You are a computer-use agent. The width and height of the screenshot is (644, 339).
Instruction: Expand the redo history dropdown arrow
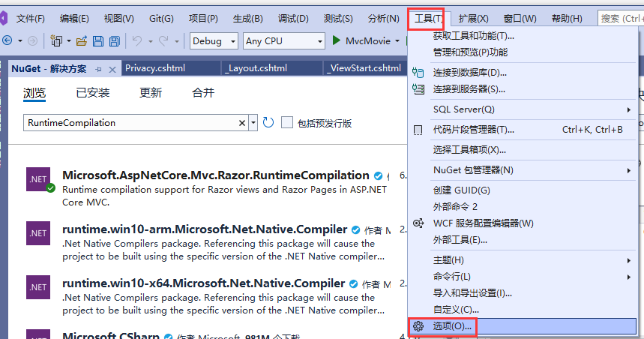click(x=177, y=41)
